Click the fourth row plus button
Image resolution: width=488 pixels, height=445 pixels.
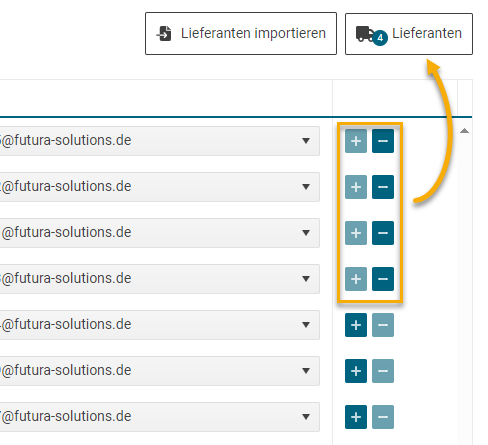pos(356,279)
